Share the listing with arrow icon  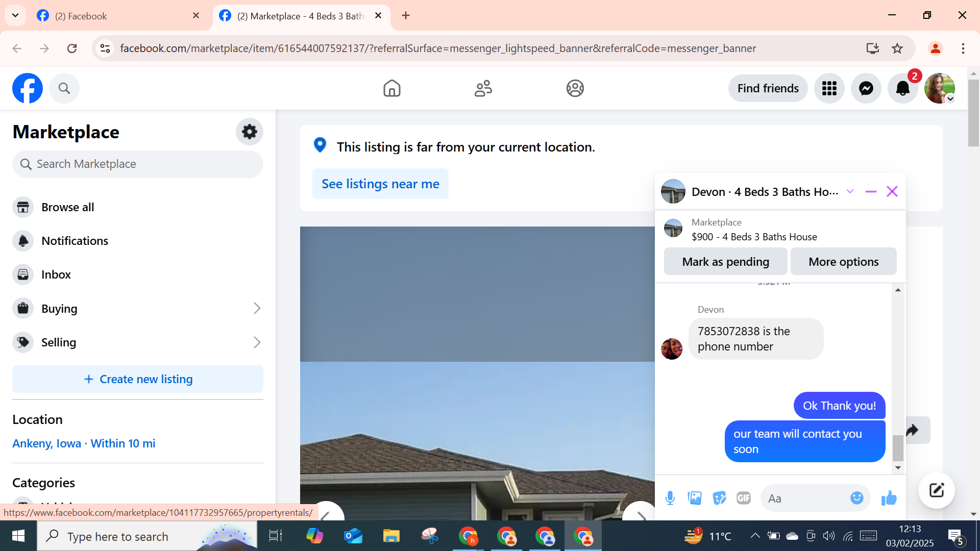913,430
